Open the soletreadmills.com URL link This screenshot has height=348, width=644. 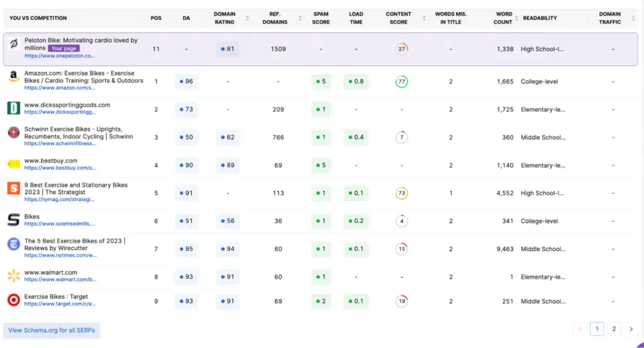coord(60,224)
